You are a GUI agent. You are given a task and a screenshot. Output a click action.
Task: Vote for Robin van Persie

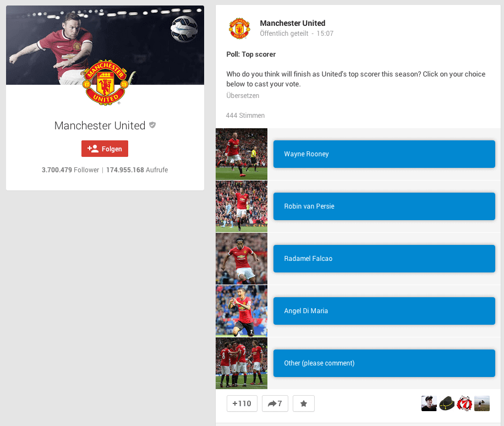pyautogui.click(x=384, y=206)
